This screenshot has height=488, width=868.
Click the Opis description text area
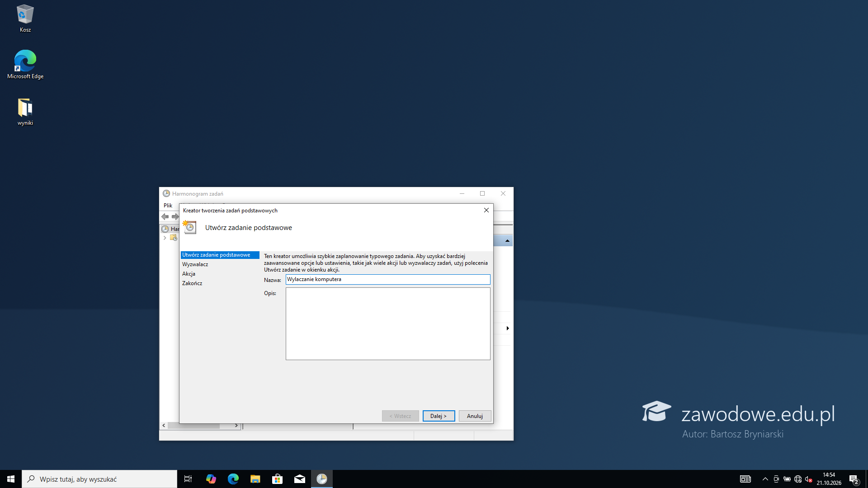coord(388,324)
